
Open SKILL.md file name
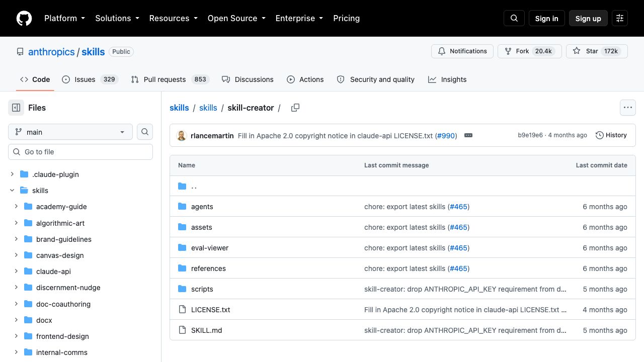coord(207,330)
